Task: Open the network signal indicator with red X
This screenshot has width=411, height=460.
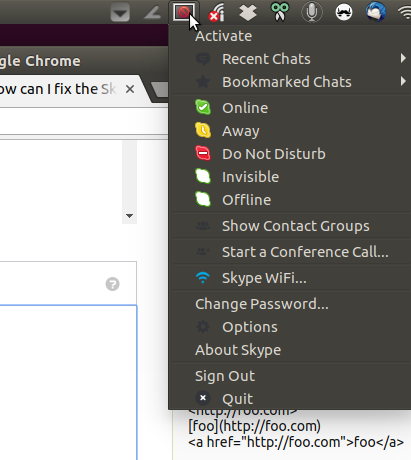Action: pos(216,12)
